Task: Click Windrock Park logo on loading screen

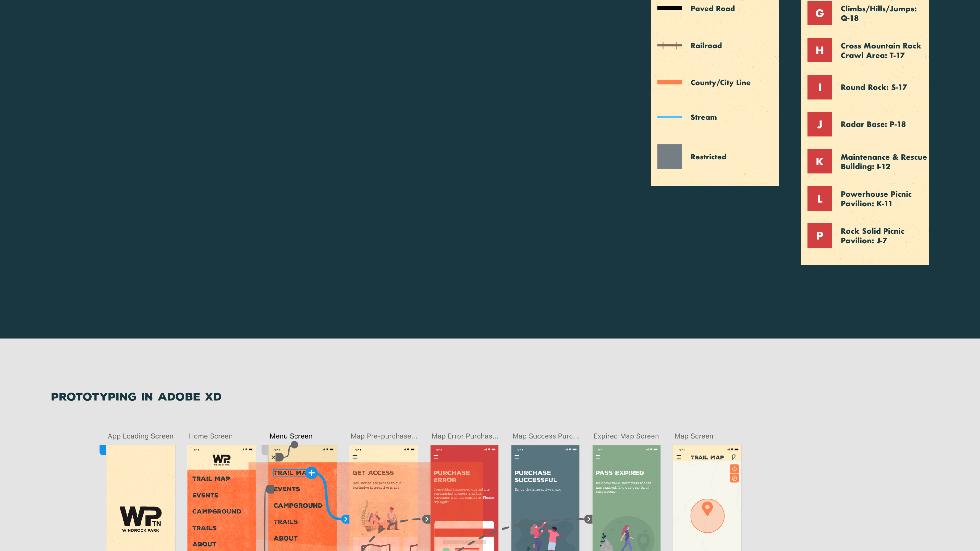Action: (140, 519)
